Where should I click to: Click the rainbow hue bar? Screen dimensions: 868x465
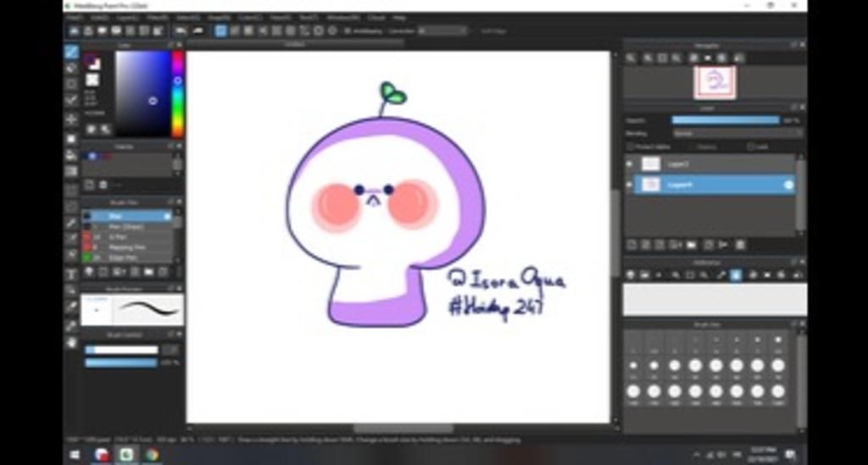(x=177, y=93)
